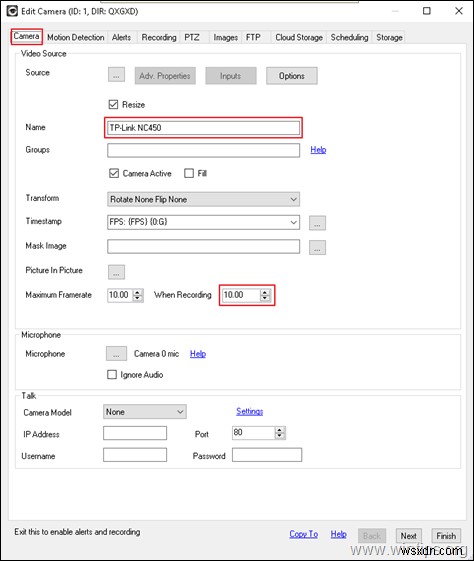Open the Timestamp editor ellipsis button
Viewport: 474px width, 561px height.
click(317, 223)
